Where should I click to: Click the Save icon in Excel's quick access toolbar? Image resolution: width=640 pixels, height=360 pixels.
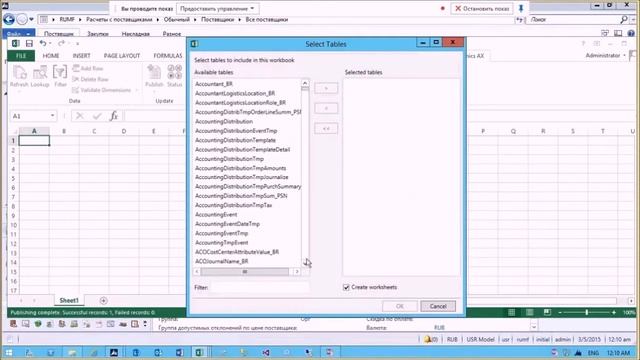(x=29, y=43)
